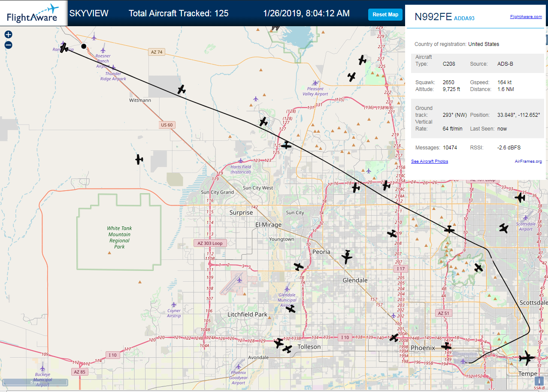The image size is (548, 392).
Task: Select the aircraft near exit 200A
Action: click(394, 338)
